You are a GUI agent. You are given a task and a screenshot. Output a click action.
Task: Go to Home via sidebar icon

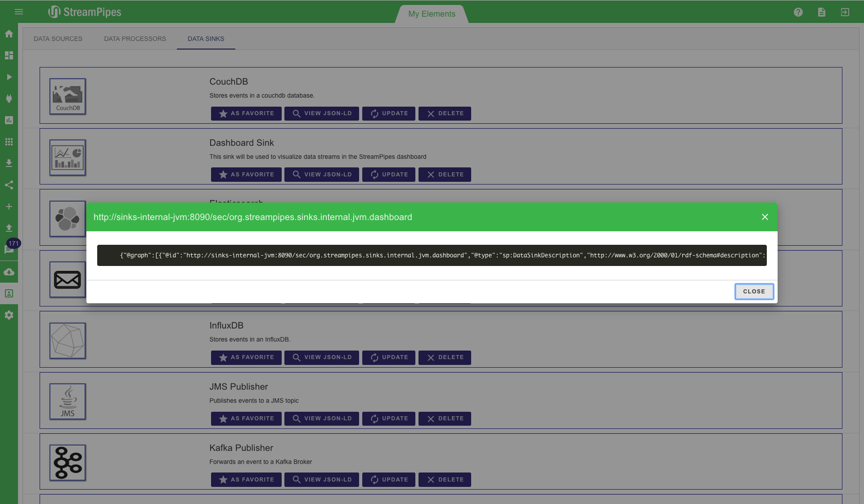(x=9, y=34)
